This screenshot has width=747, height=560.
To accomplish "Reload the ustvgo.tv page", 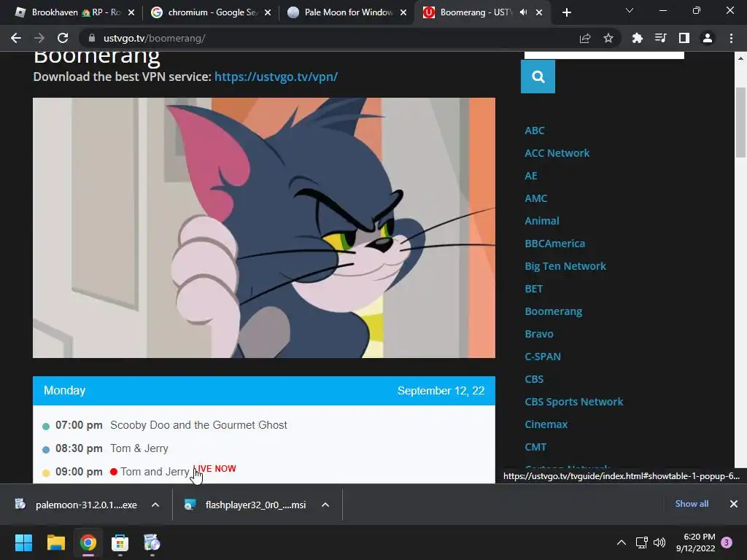I will click(63, 38).
